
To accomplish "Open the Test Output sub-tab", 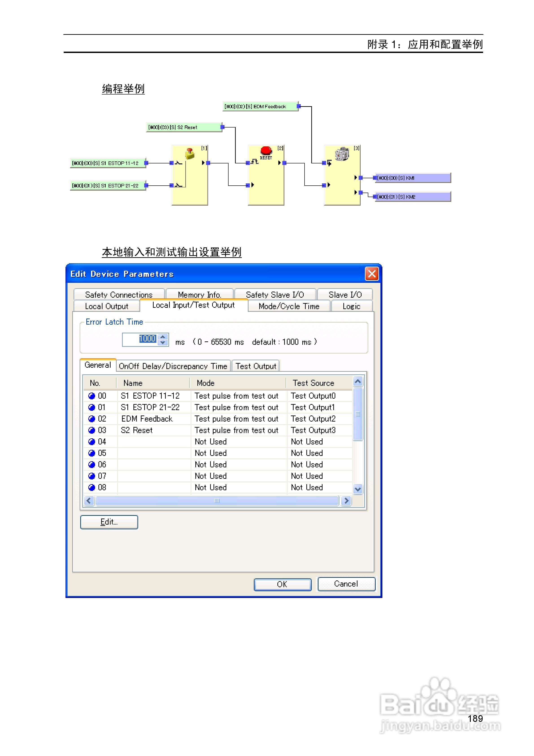I will [x=256, y=366].
